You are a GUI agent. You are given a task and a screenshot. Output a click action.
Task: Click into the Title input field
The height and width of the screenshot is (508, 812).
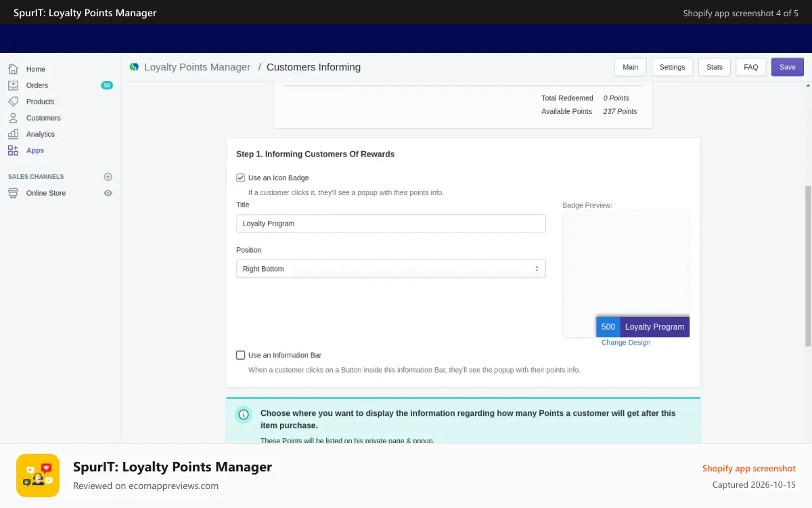391,224
